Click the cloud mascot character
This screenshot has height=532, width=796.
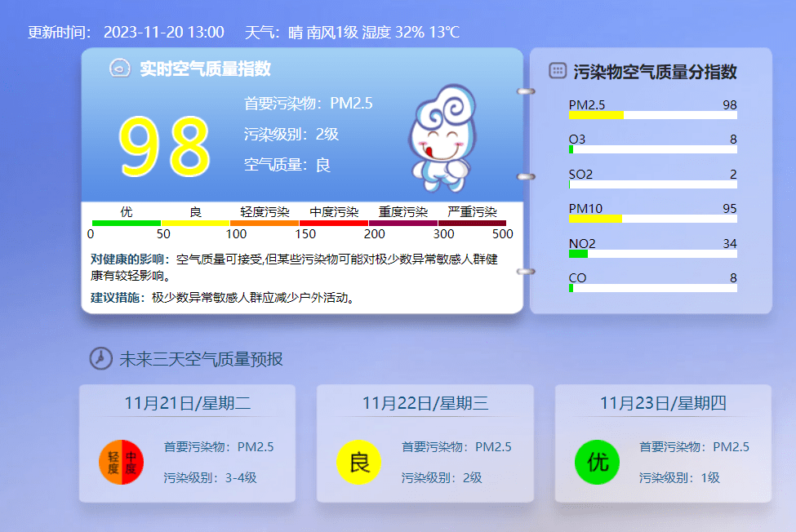click(x=442, y=139)
